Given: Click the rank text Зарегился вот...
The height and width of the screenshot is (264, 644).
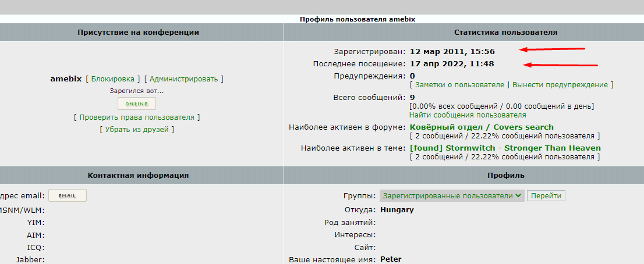Looking at the screenshot, I should (x=137, y=91).
